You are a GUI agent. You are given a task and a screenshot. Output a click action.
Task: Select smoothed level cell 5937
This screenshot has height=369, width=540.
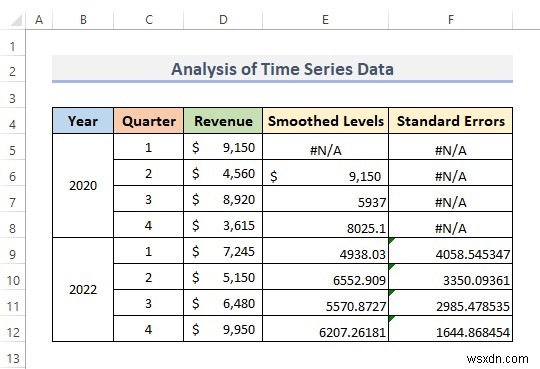[x=325, y=199]
